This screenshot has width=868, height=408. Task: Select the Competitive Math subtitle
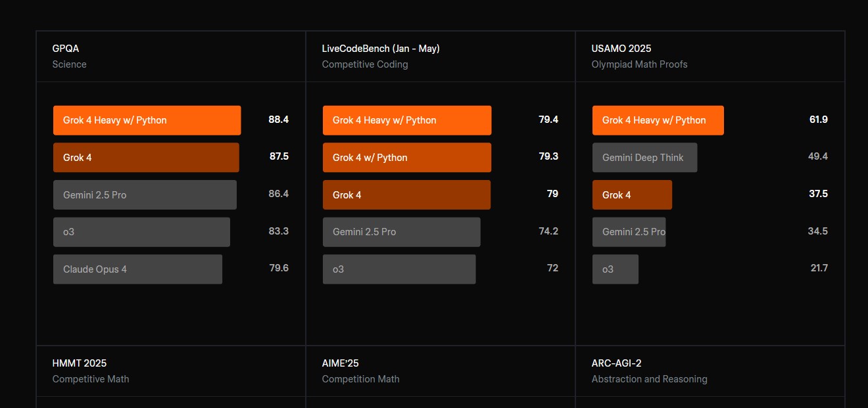tap(91, 379)
